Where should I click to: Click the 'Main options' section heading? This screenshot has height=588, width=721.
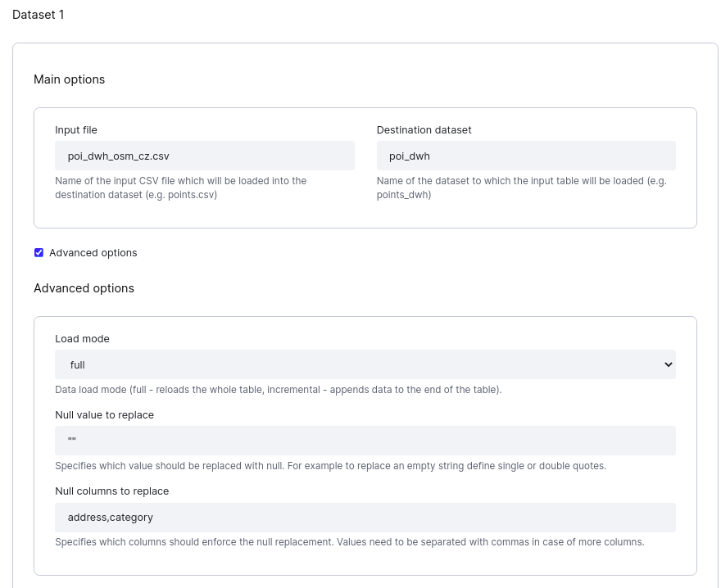(69, 79)
